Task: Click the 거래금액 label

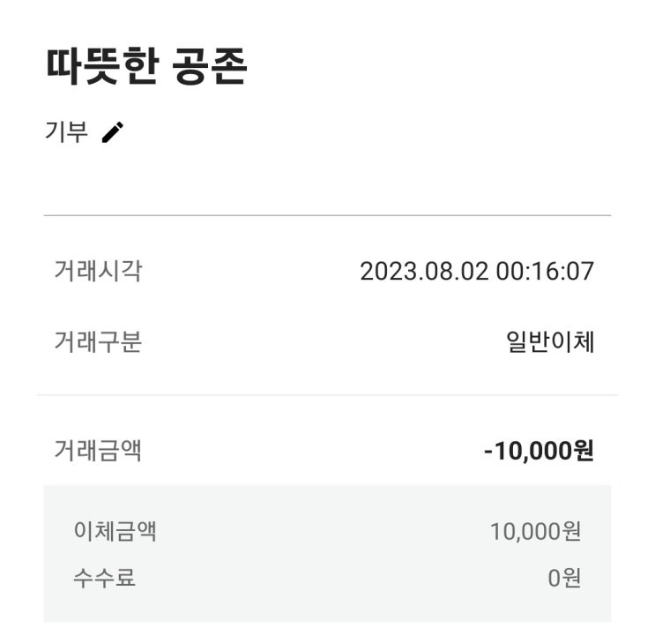Action: [98, 451]
